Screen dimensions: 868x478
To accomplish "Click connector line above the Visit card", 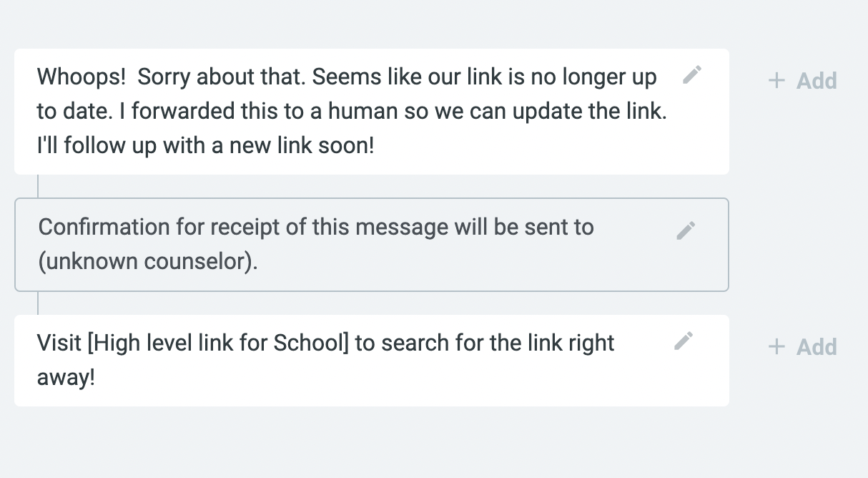I will click(38, 303).
